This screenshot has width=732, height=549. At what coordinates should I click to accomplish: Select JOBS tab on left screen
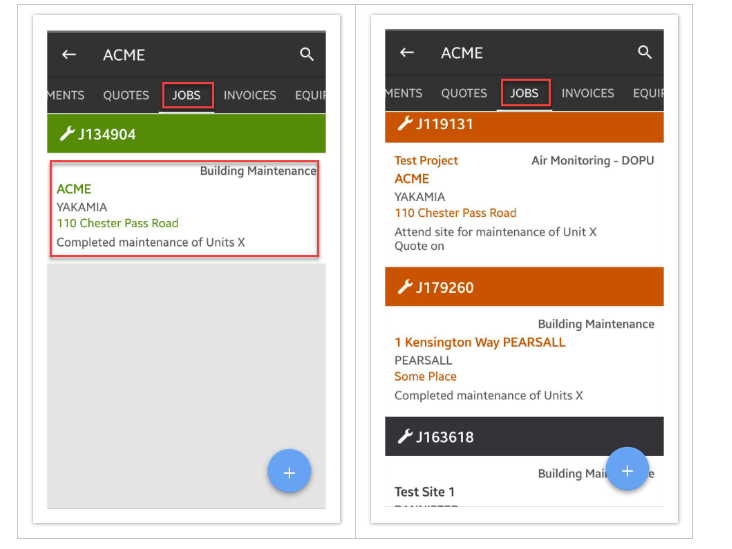(x=187, y=95)
